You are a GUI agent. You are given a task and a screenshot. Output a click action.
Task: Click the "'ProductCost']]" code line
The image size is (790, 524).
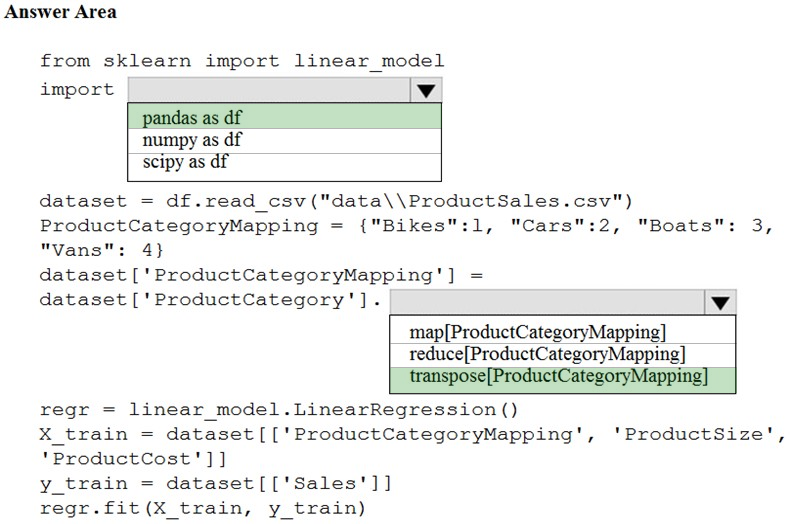coord(133,459)
